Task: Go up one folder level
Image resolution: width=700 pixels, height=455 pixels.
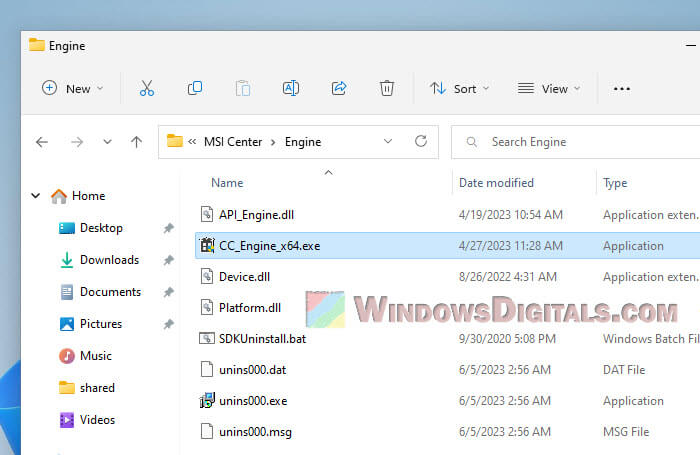Action: click(x=137, y=142)
